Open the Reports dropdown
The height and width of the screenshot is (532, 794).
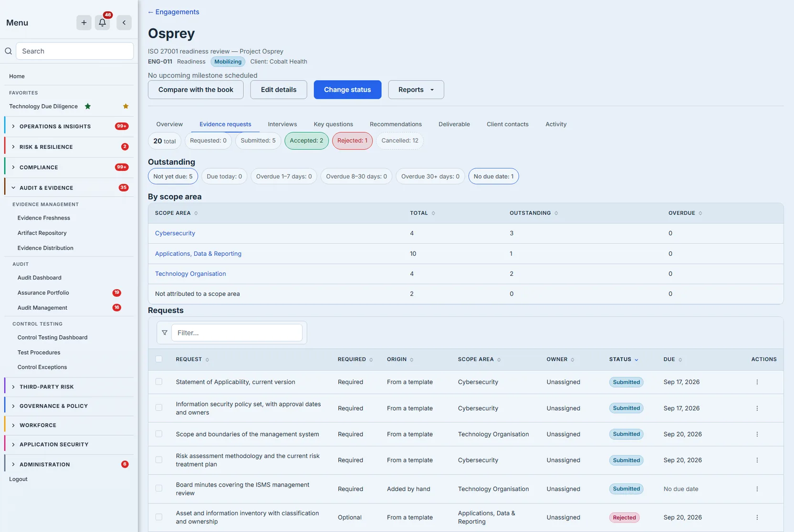pyautogui.click(x=416, y=90)
